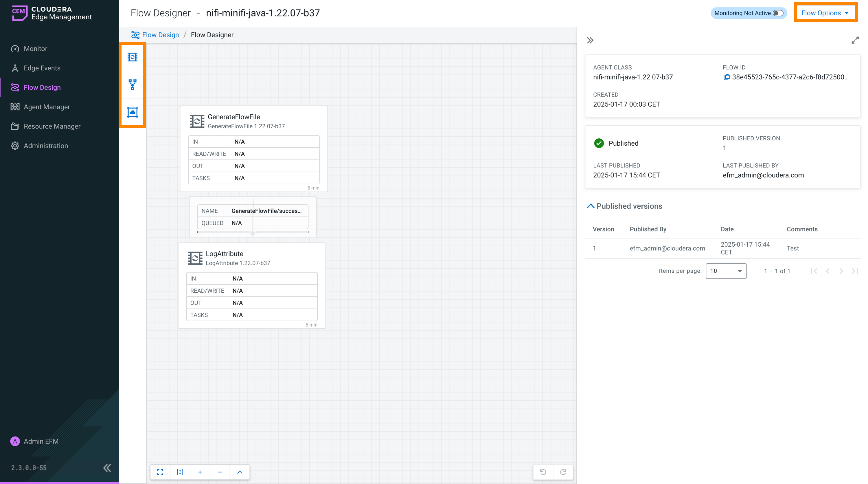Open the Flow Options dropdown
868x484 pixels.
coord(825,13)
